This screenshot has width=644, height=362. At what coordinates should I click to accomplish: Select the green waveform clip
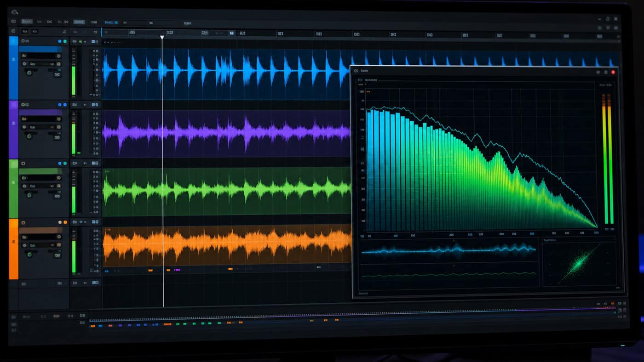pyautogui.click(x=225, y=191)
